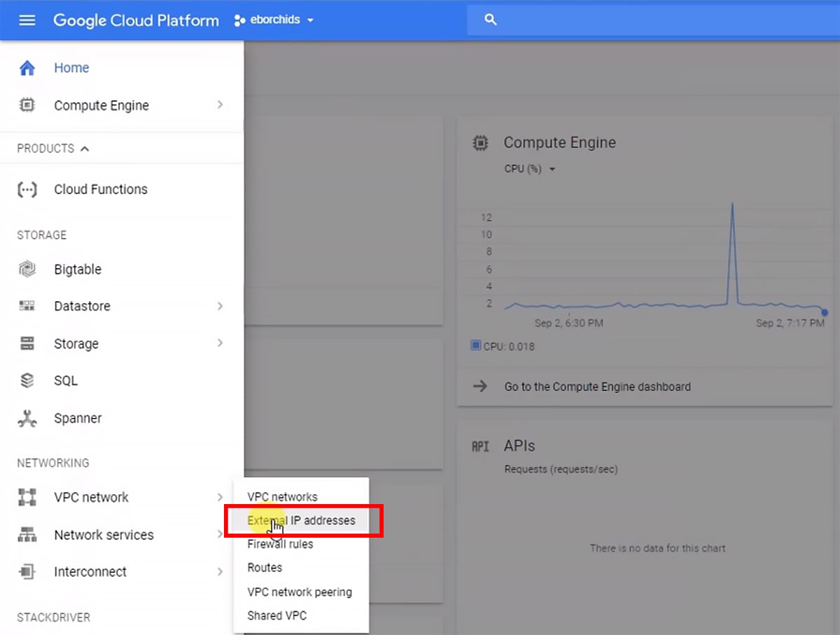The width and height of the screenshot is (840, 635).
Task: Click the Network services icon
Action: point(27,535)
